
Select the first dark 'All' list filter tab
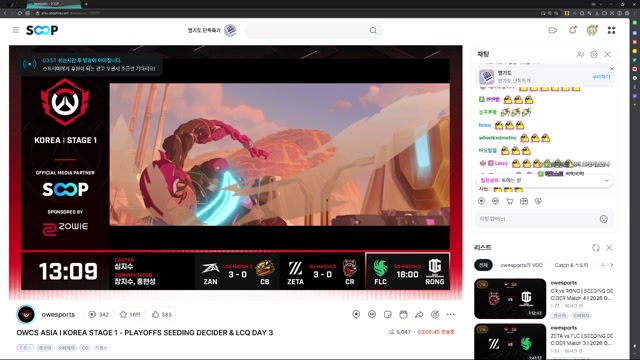click(x=483, y=265)
